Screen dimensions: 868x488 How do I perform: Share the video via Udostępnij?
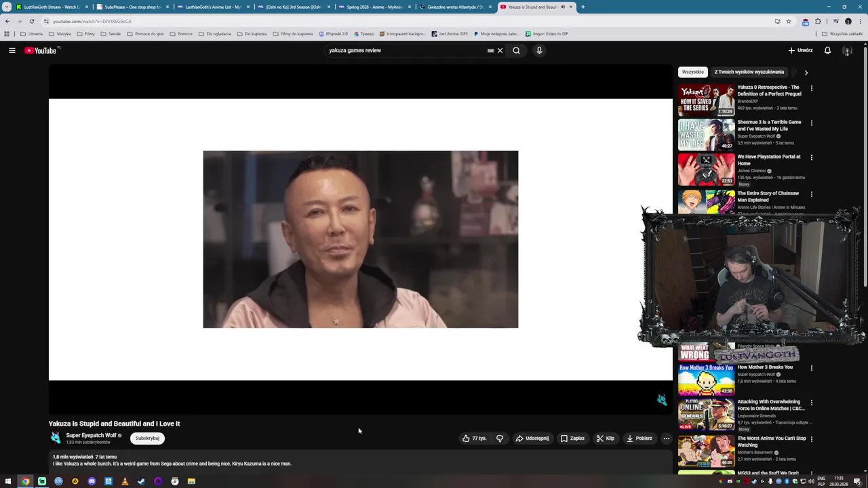pos(532,439)
